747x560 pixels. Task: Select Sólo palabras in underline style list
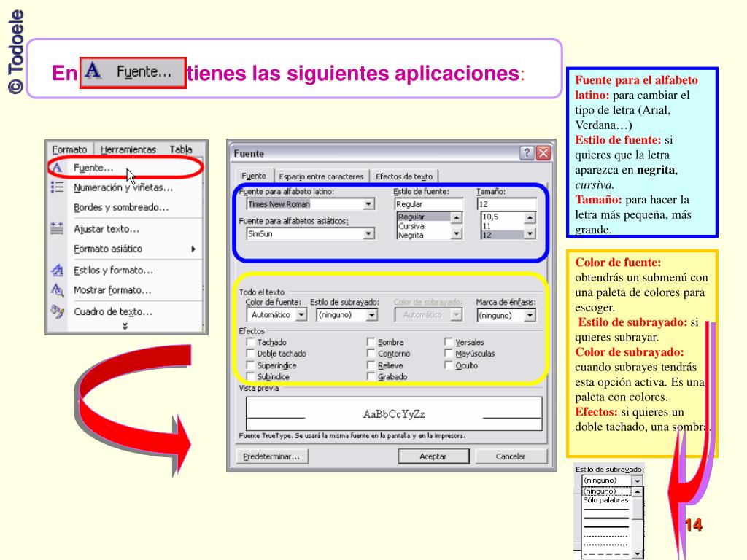click(x=606, y=500)
